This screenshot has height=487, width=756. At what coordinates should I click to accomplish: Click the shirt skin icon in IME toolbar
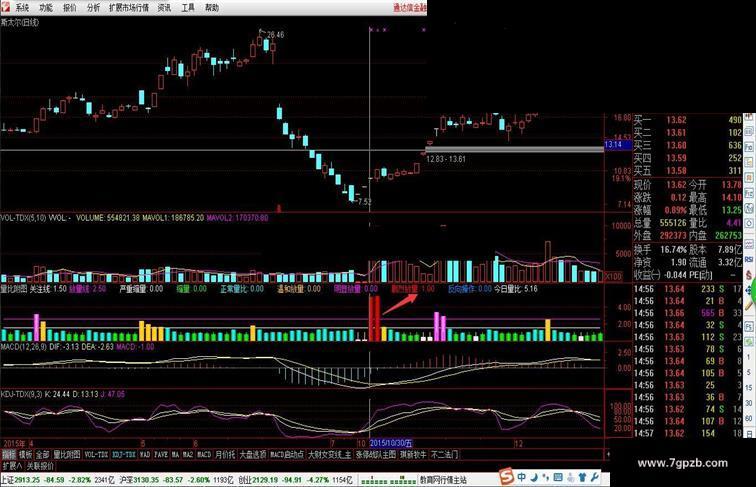(x=582, y=477)
